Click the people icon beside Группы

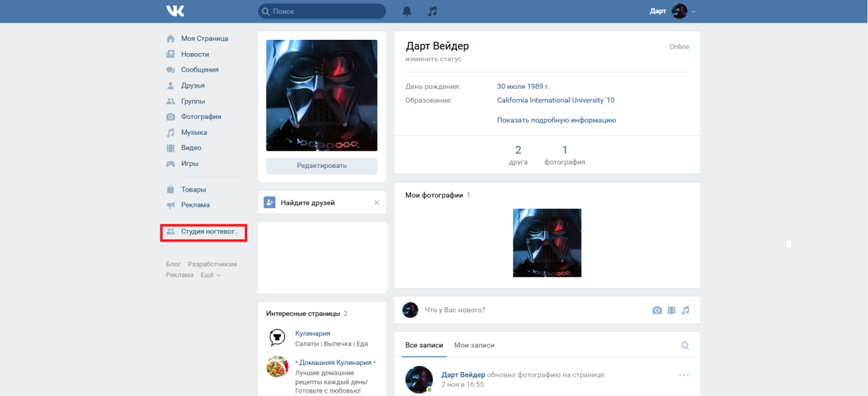click(x=170, y=101)
